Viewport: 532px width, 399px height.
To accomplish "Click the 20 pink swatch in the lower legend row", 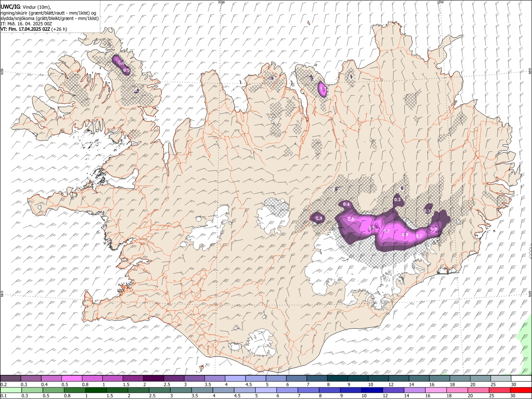I will point(478,390).
